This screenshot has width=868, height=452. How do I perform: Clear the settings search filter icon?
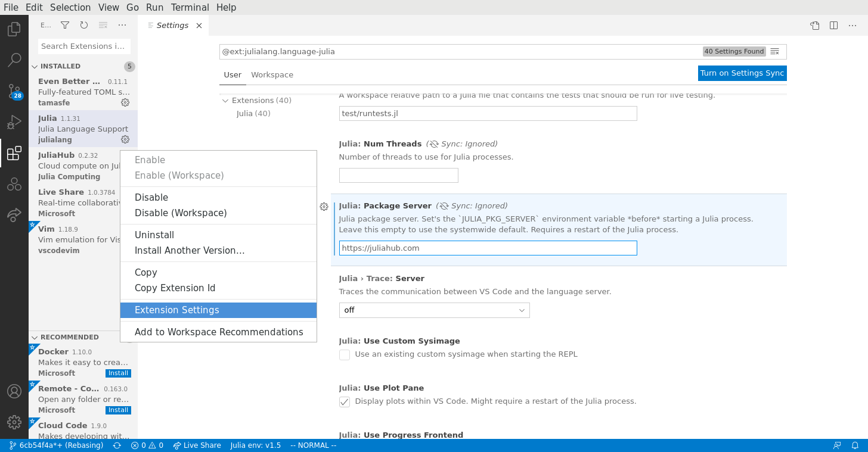coord(775,51)
